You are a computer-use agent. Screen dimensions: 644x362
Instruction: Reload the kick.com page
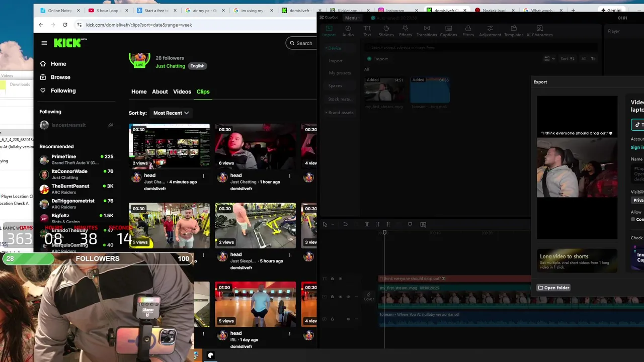(x=65, y=25)
